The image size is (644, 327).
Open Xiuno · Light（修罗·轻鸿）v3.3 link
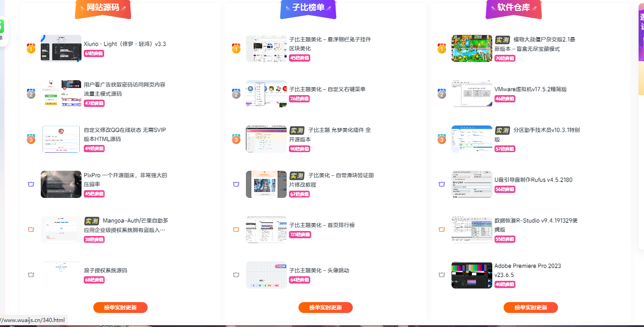(125, 44)
